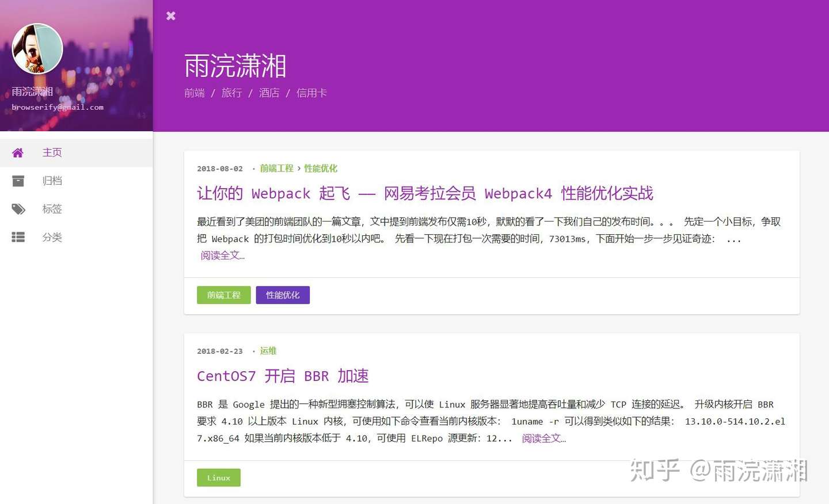Click the green Linux tag button
This screenshot has height=504, width=829.
[219, 478]
